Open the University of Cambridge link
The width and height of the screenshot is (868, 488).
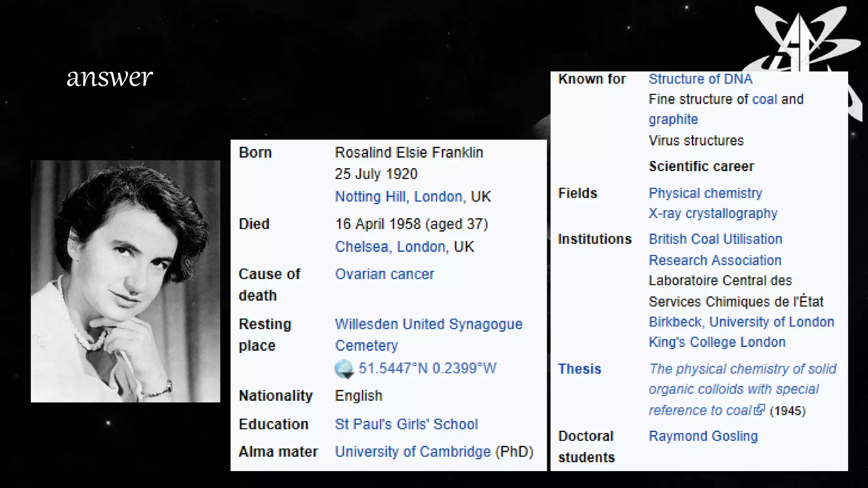coord(412,452)
